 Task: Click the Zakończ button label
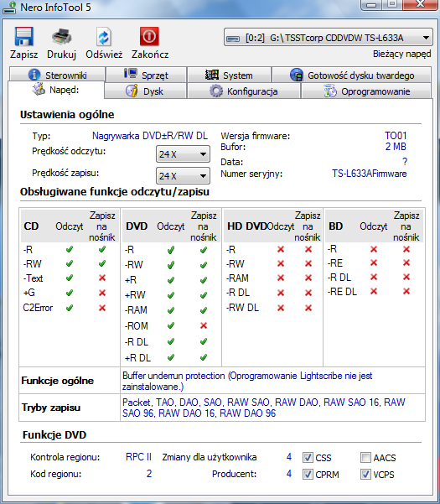click(x=150, y=55)
